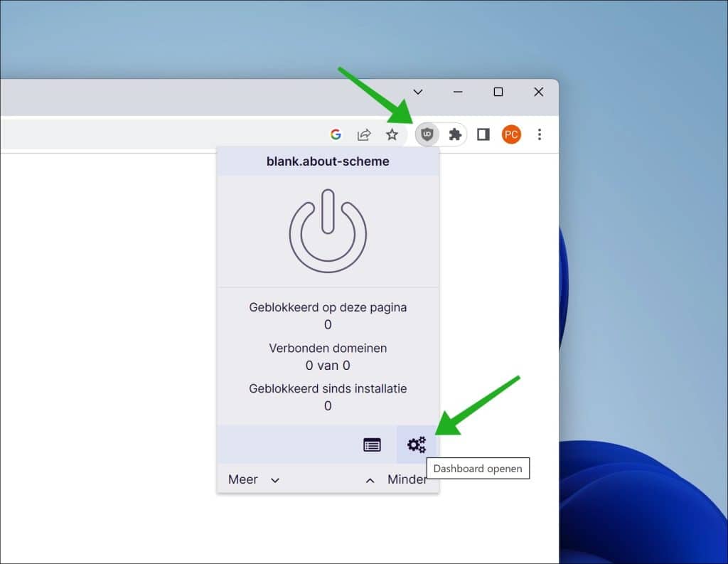Open the uBlock logger icon
This screenshot has height=564, width=728.
pyautogui.click(x=372, y=445)
